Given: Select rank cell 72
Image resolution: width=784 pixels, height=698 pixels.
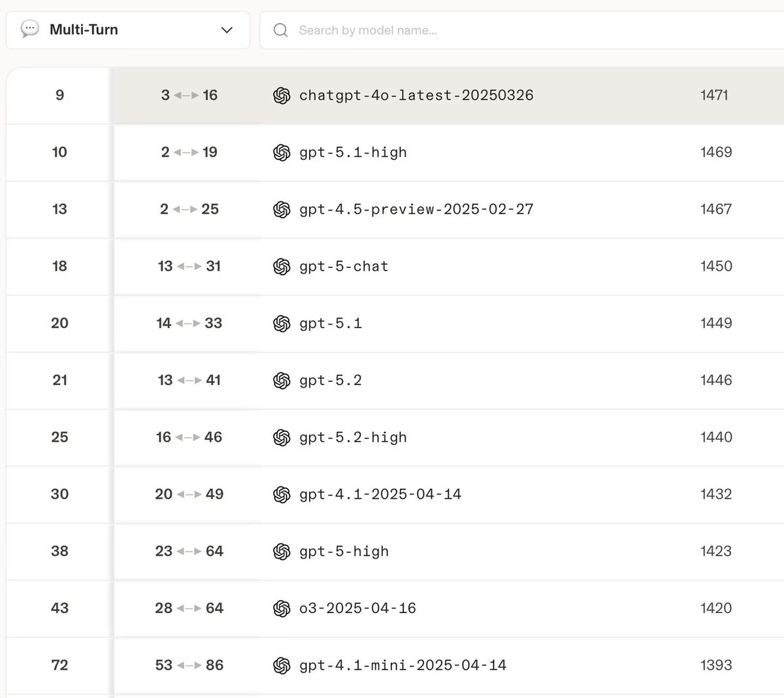Looking at the screenshot, I should pyautogui.click(x=59, y=665).
